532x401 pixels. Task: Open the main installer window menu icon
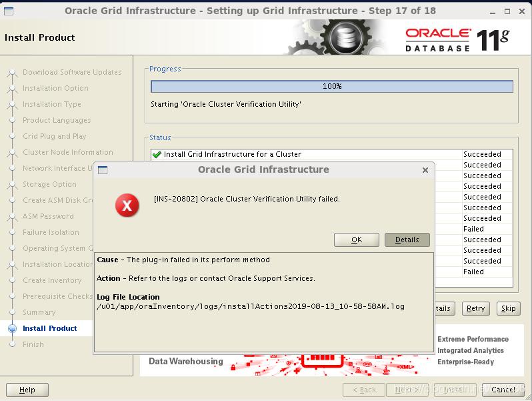[9, 11]
